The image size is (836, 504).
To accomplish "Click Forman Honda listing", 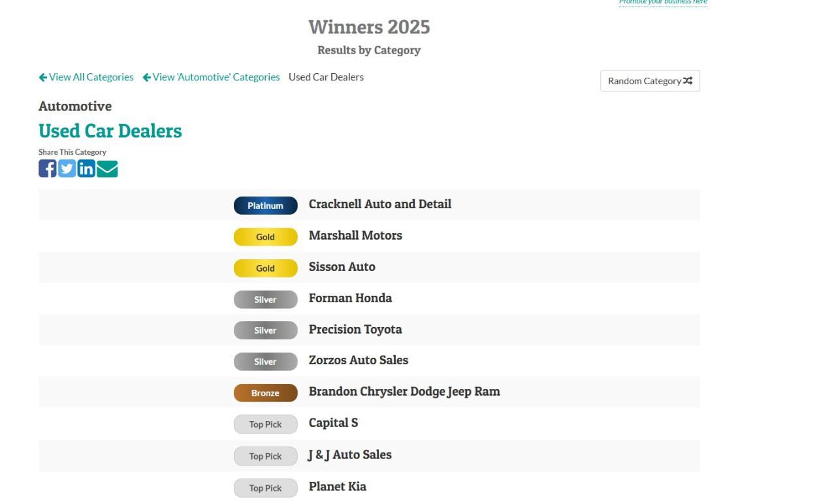I will click(350, 298).
